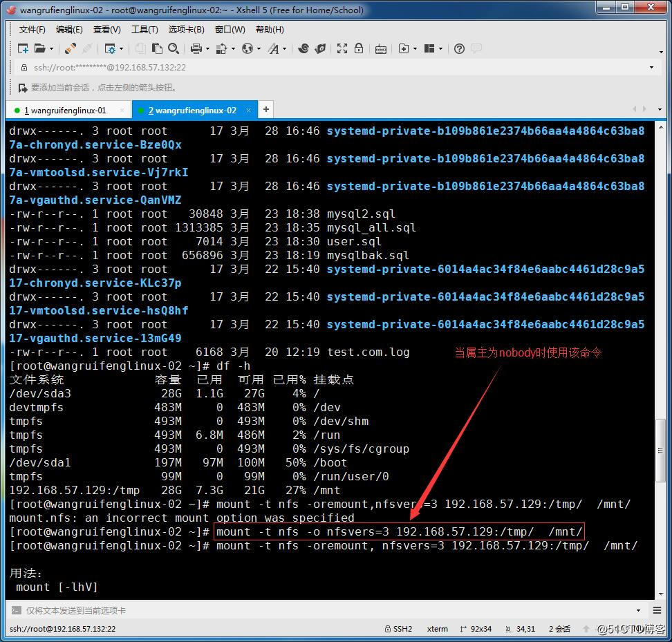Image resolution: width=672 pixels, height=642 pixels.
Task: Open the address bar history dropdown
Action: tap(651, 68)
